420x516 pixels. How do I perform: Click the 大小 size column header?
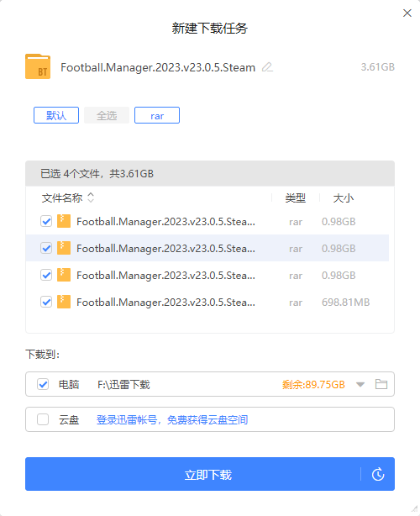[x=344, y=198]
